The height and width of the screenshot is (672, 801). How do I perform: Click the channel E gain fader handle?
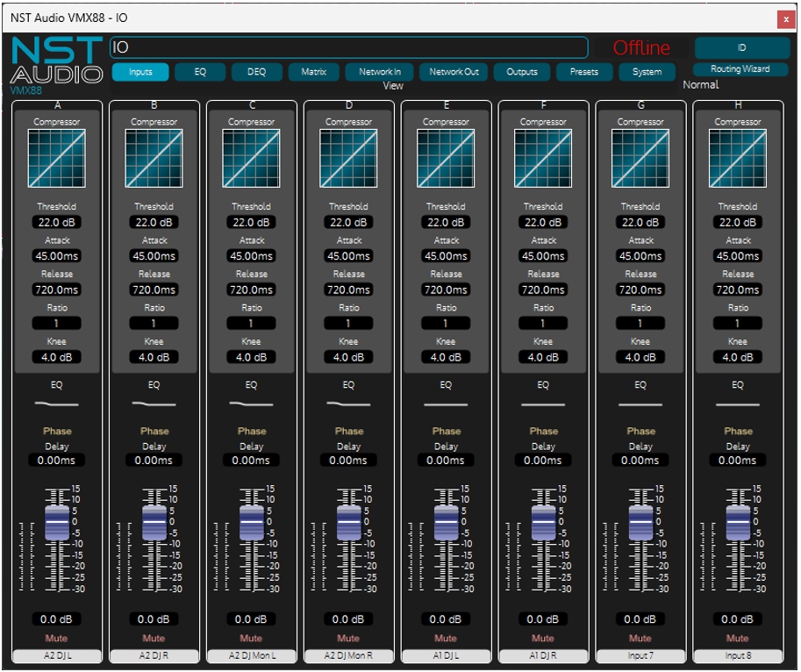447,521
